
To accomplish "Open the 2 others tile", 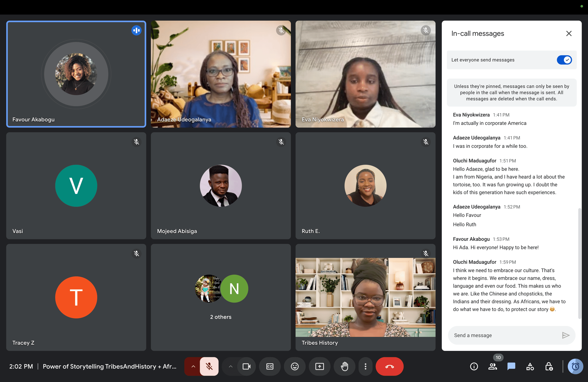I will 221,297.
